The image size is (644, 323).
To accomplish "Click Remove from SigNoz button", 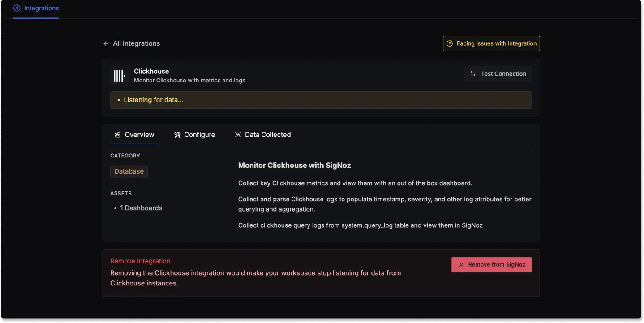I will pos(491,265).
